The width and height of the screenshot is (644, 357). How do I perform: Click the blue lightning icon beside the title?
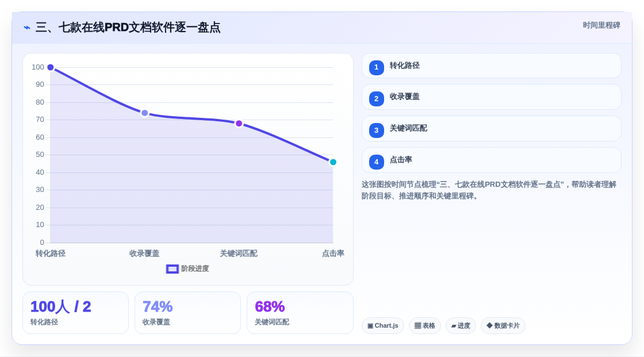[x=26, y=28]
